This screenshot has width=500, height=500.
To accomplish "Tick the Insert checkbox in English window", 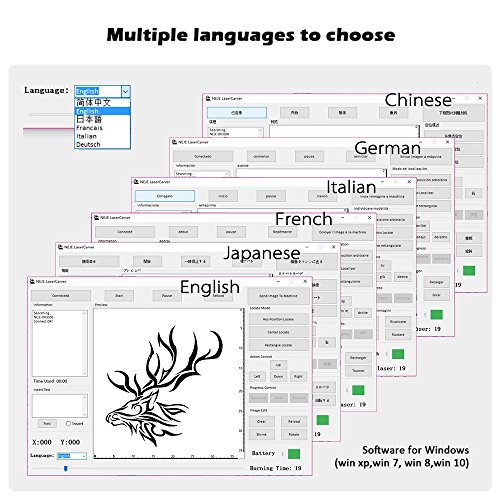I will click(68, 424).
